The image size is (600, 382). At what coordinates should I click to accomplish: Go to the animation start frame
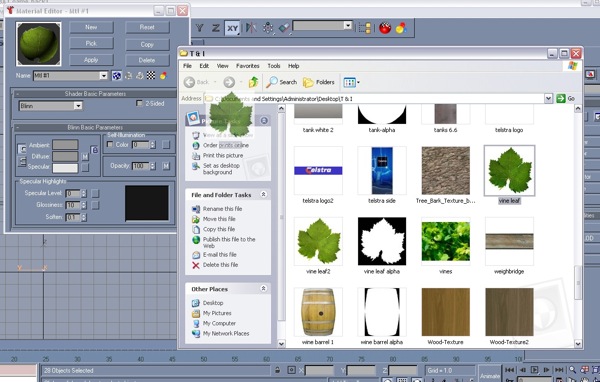(x=509, y=370)
